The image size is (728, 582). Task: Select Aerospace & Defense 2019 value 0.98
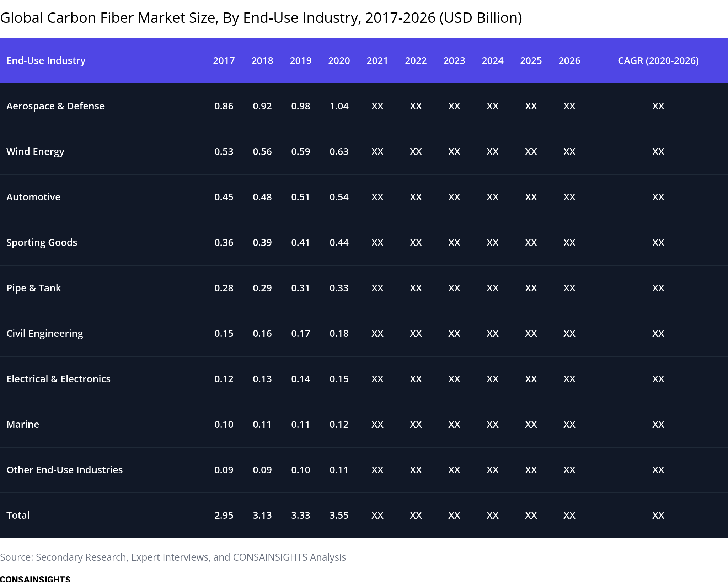pyautogui.click(x=301, y=106)
